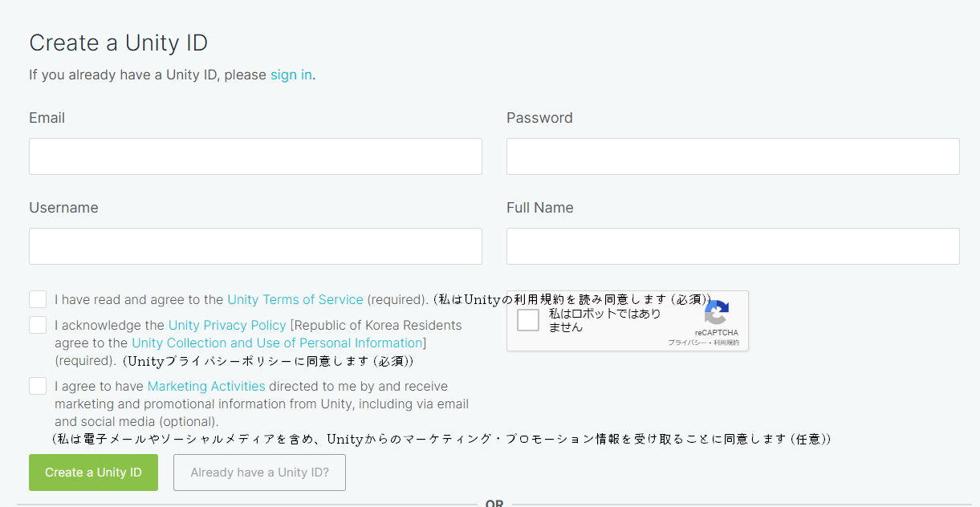Open the reCAPTCHA terms of use link
Screen dimensions: 980x507
[726, 343]
